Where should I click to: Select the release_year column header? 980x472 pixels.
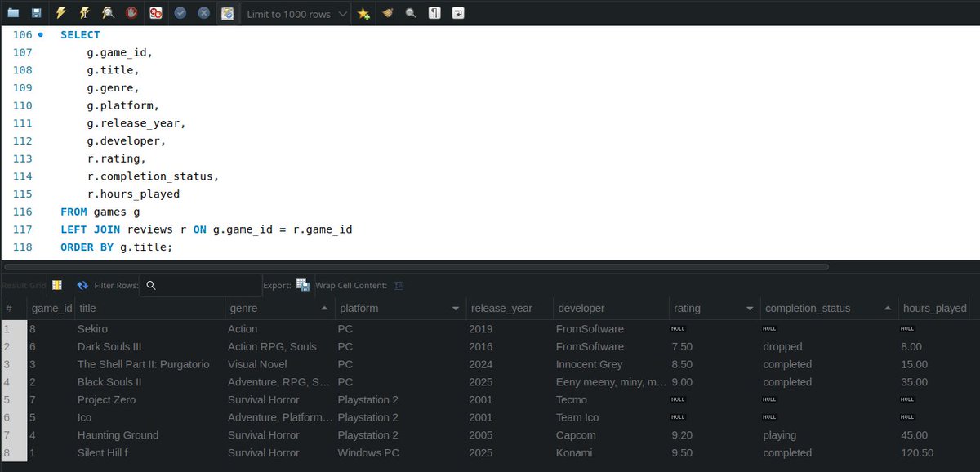coord(510,309)
